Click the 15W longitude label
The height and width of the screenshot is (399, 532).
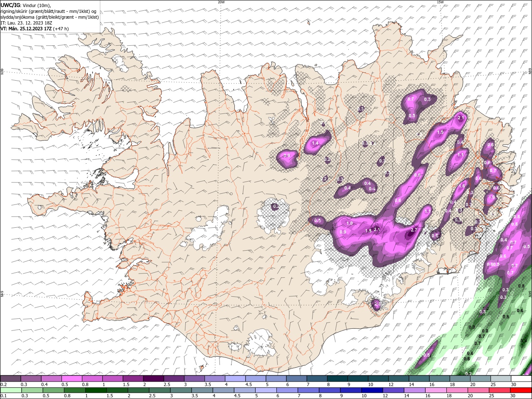click(x=440, y=2)
